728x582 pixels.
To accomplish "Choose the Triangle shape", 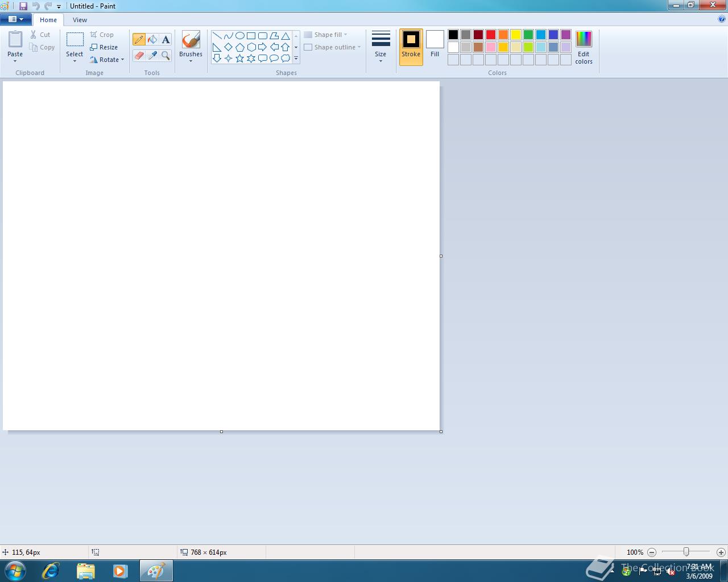I will [x=286, y=36].
